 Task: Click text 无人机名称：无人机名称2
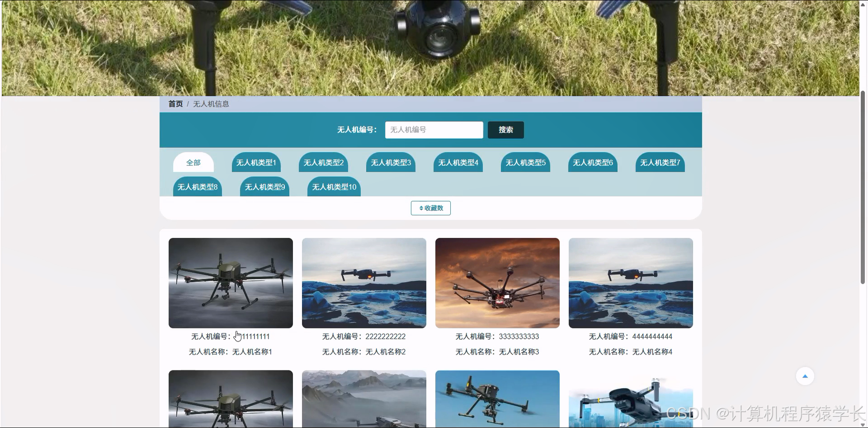point(364,352)
